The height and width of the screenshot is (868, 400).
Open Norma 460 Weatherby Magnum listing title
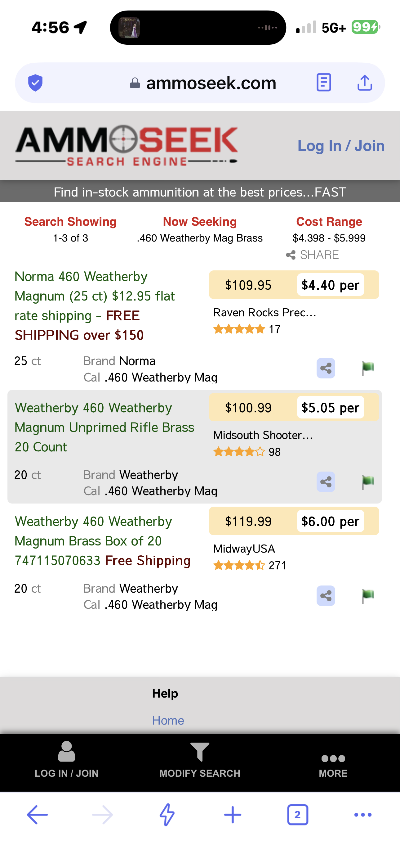click(x=95, y=305)
